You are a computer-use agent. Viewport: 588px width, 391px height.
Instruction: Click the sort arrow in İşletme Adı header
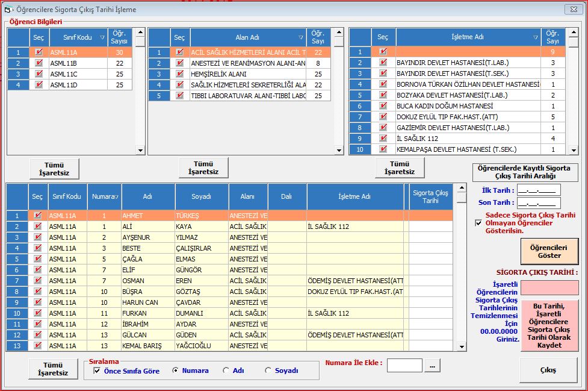pyautogui.click(x=535, y=37)
